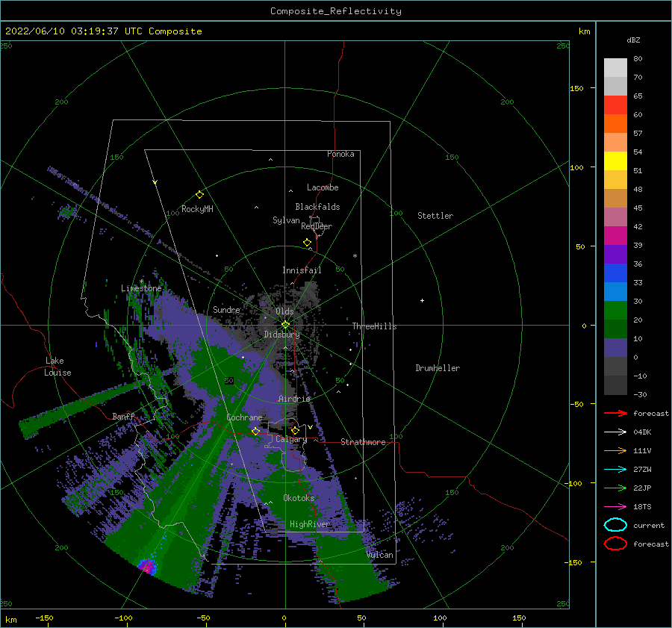Viewport: 672px width, 628px height.
Task: Click the Airdrie label
Action: (x=294, y=399)
